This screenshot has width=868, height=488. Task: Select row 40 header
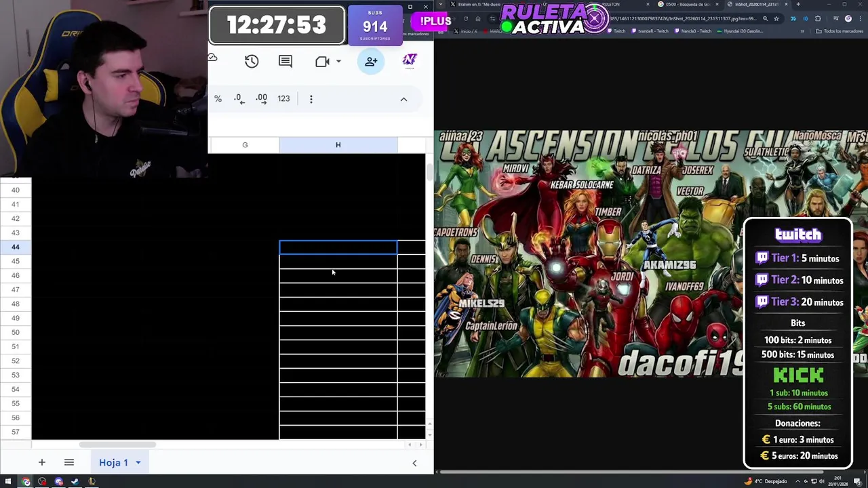coord(15,190)
